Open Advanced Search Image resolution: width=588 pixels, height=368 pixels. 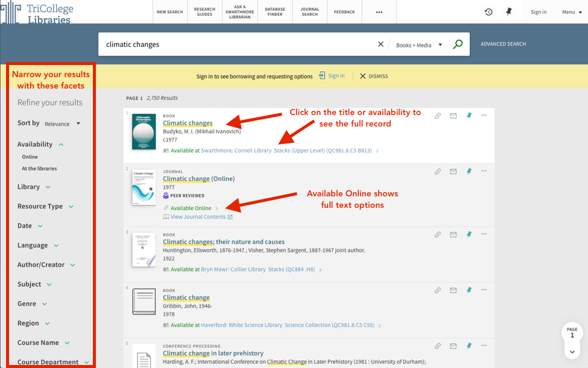click(503, 44)
